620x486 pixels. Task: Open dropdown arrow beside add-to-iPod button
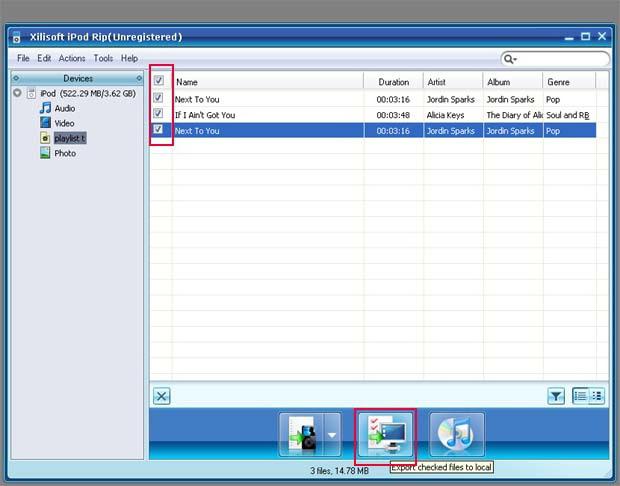pos(332,436)
